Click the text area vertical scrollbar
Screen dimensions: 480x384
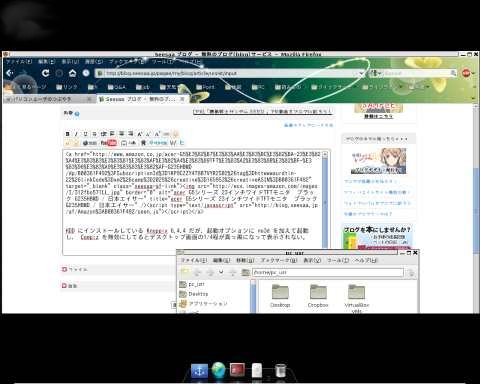pyautogui.click(x=325, y=202)
